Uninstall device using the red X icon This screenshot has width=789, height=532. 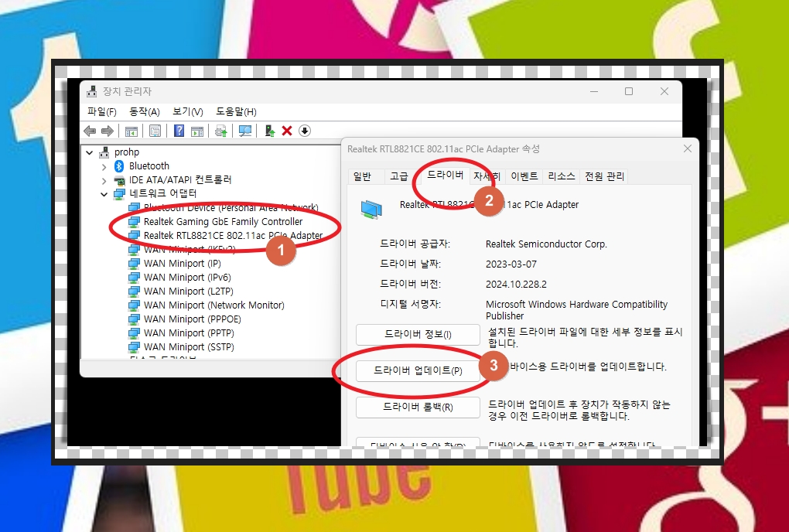(287, 131)
